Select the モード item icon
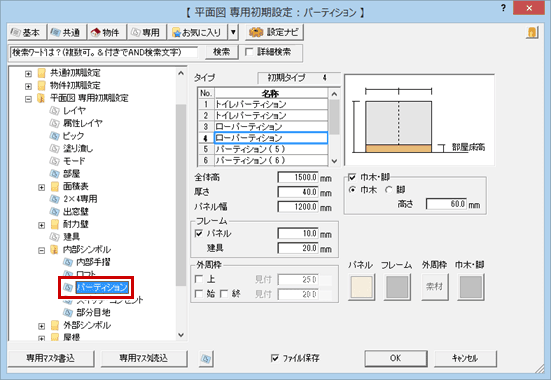 pyautogui.click(x=55, y=161)
